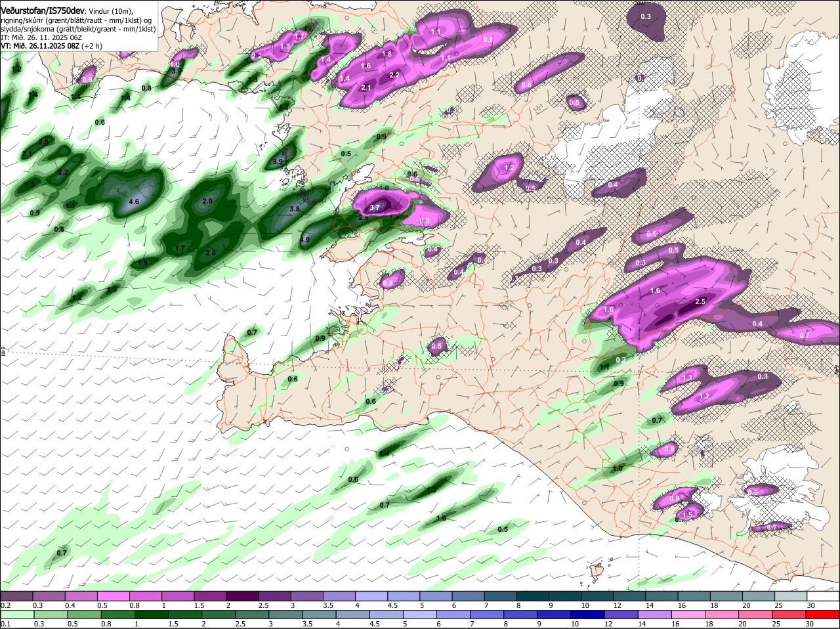Click the '2.5' snow value in the eastern band
The width and height of the screenshot is (840, 629).
click(700, 301)
